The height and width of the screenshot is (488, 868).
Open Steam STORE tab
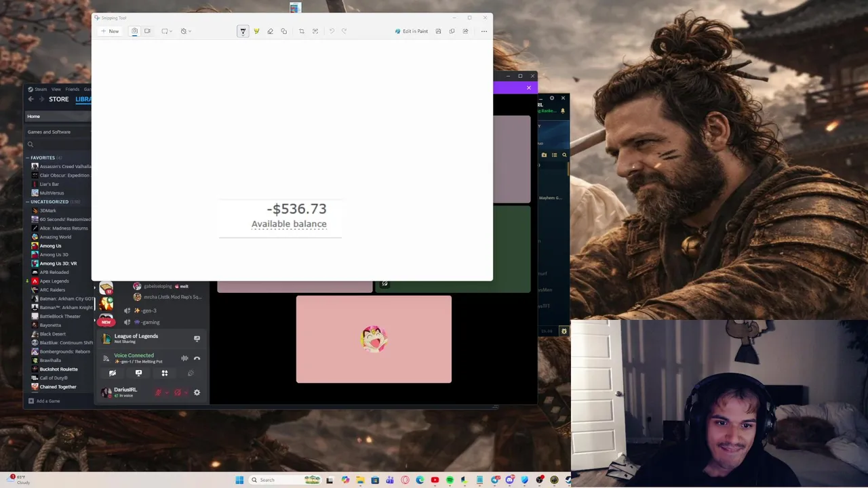click(58, 99)
